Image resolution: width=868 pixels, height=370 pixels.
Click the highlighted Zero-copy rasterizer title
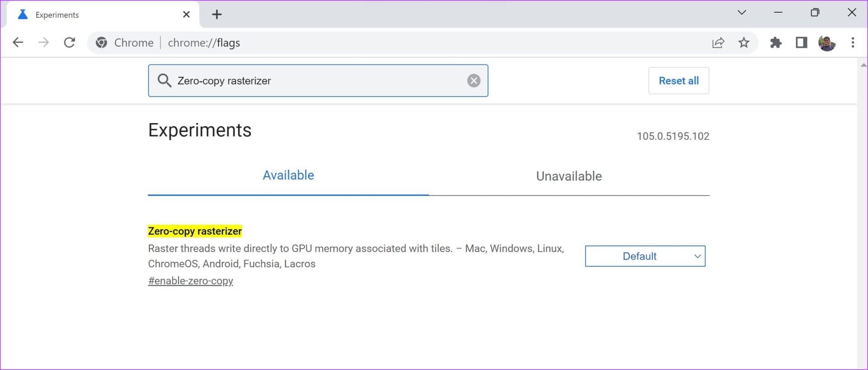195,231
